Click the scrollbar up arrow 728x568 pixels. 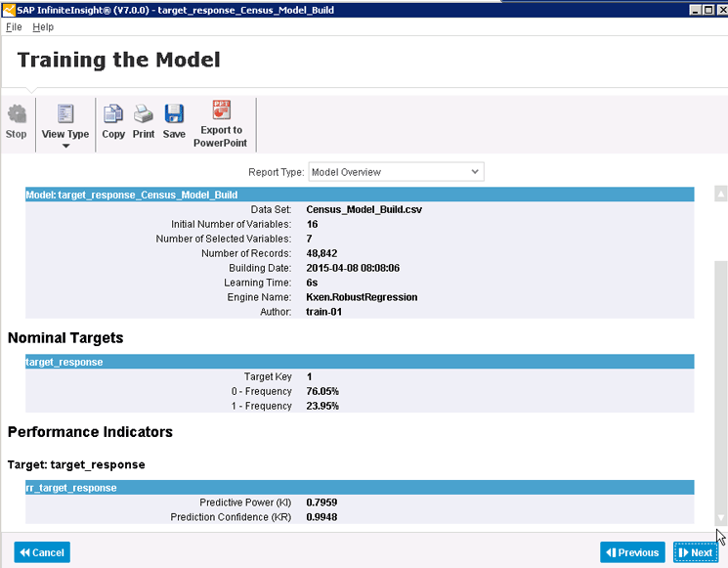[720, 195]
